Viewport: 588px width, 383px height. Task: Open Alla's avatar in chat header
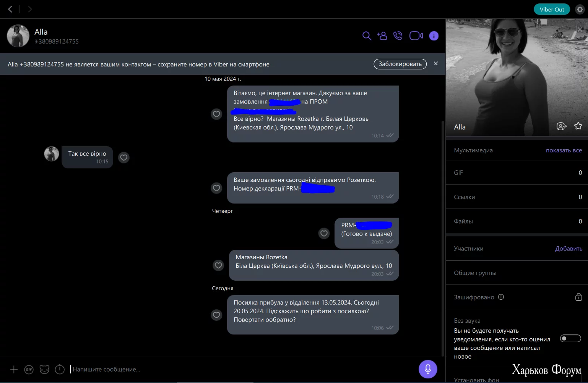pyautogui.click(x=18, y=36)
